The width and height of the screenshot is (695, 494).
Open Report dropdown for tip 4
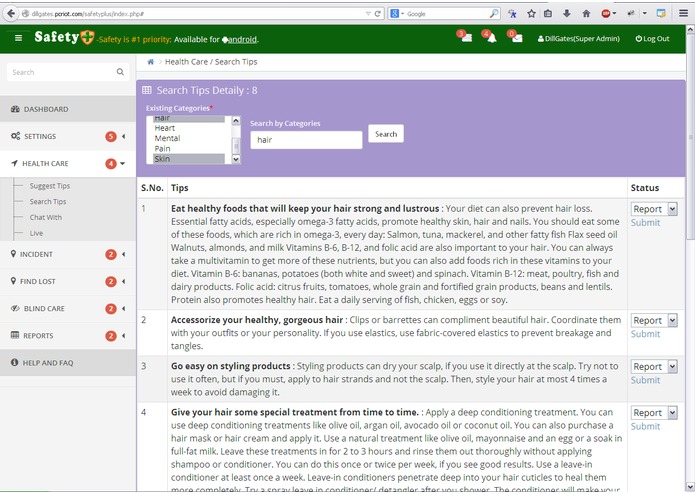pyautogui.click(x=654, y=412)
